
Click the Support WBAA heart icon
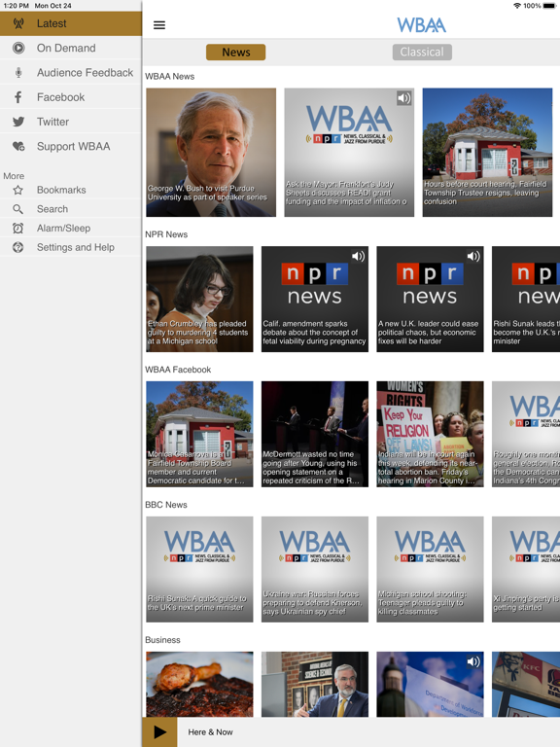pos(18,146)
